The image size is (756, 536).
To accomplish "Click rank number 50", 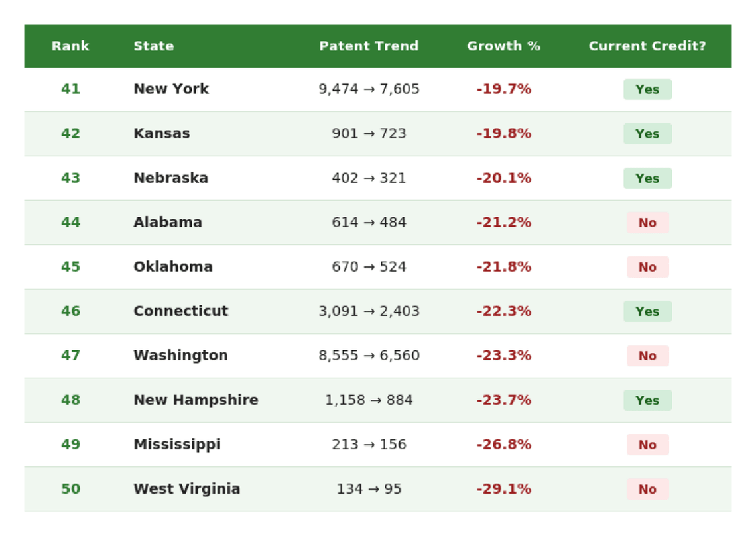I will pyautogui.click(x=70, y=489).
